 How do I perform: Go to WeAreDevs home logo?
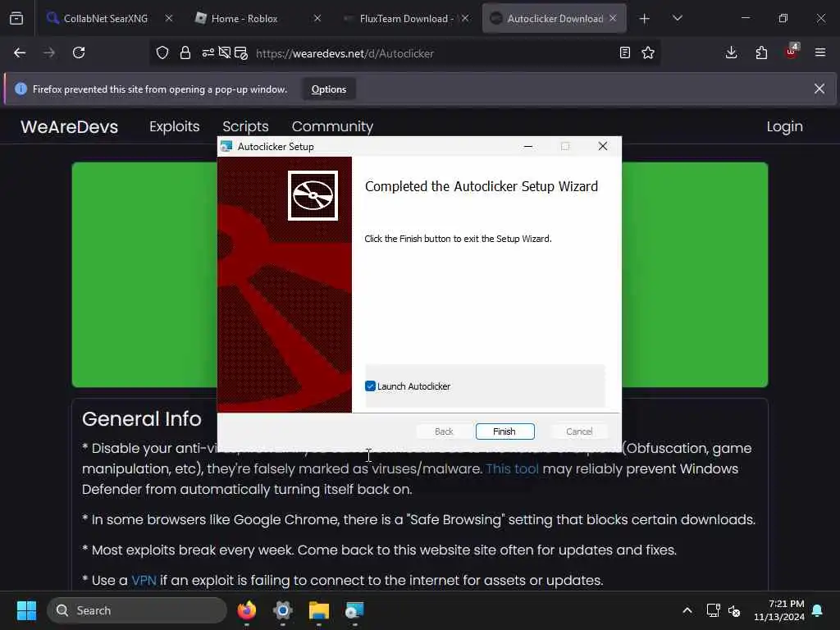point(69,127)
